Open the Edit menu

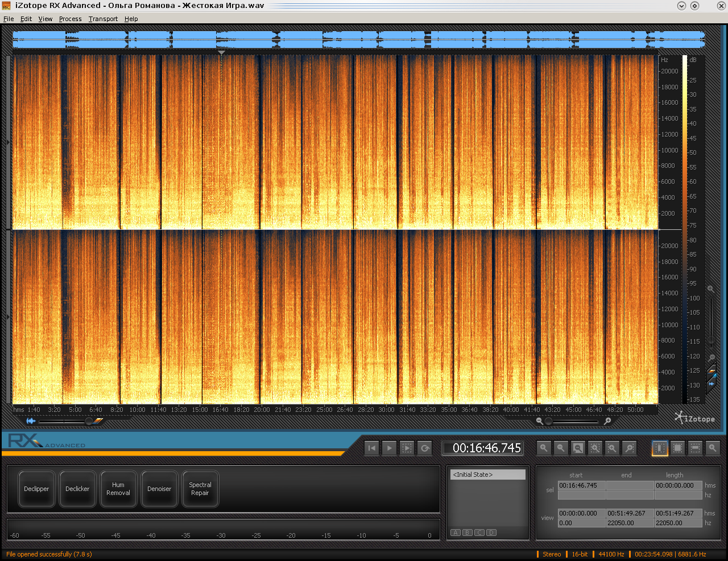coord(26,19)
